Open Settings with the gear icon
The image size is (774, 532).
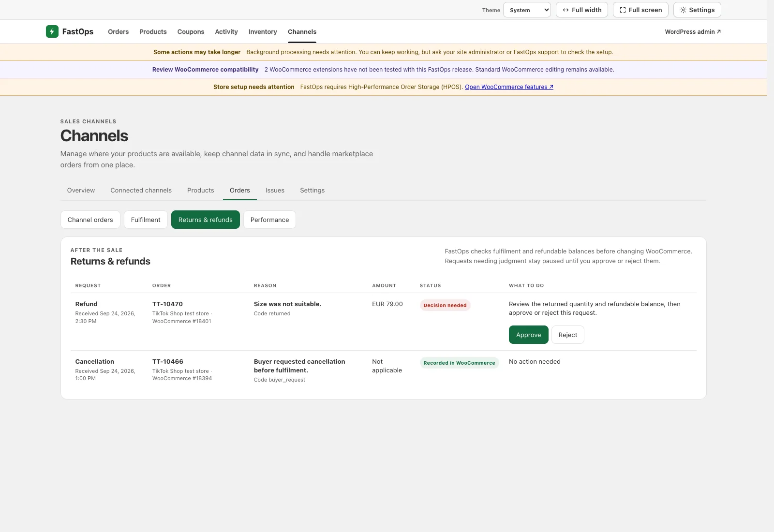(697, 10)
